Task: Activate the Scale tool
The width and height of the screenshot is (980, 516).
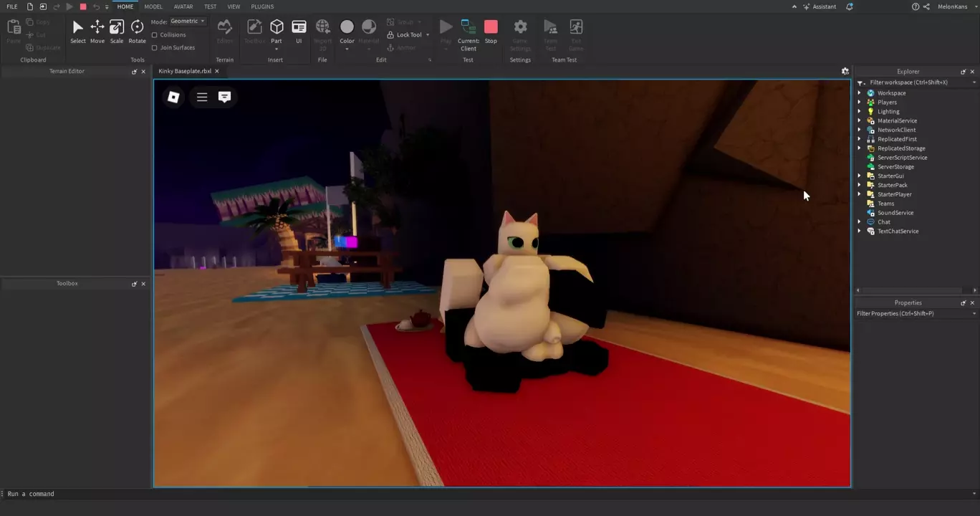Action: coord(117,32)
